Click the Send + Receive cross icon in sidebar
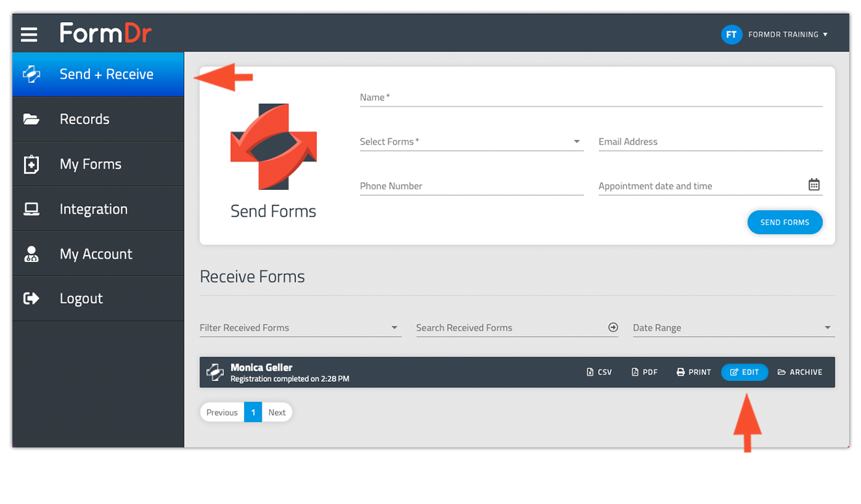 click(x=31, y=74)
